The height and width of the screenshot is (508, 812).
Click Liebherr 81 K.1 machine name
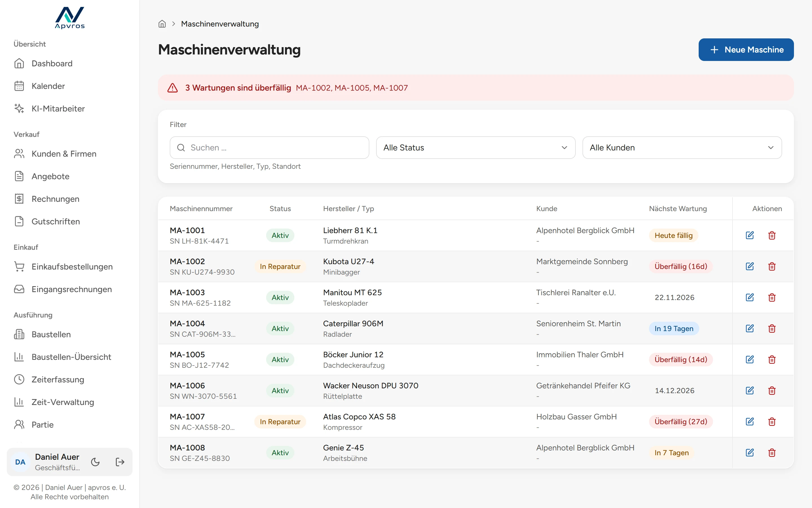(350, 231)
